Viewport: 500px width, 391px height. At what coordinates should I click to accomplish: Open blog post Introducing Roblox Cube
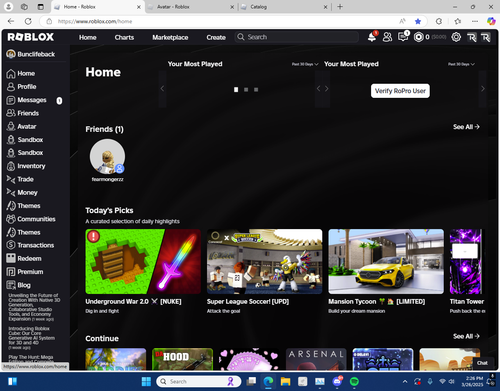click(x=31, y=338)
